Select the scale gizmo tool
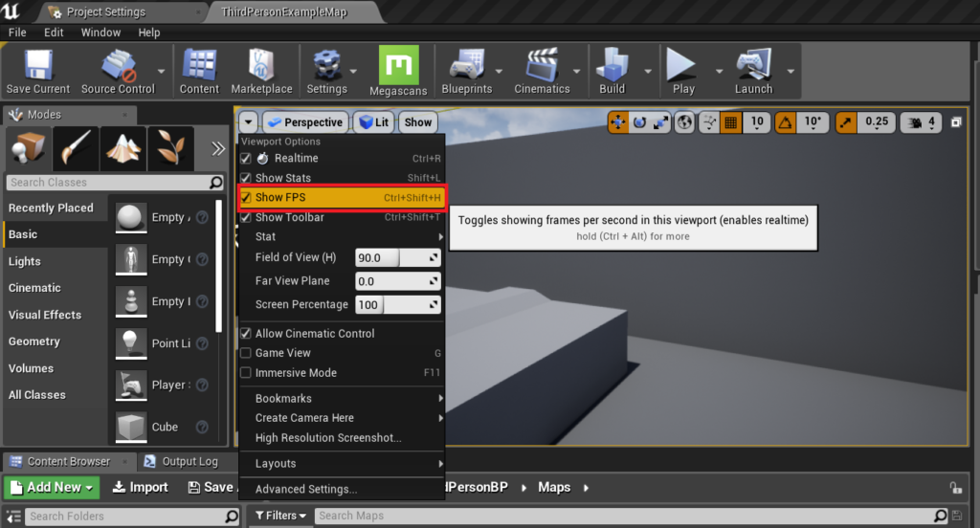Viewport: 980px width, 528px height. 660,122
